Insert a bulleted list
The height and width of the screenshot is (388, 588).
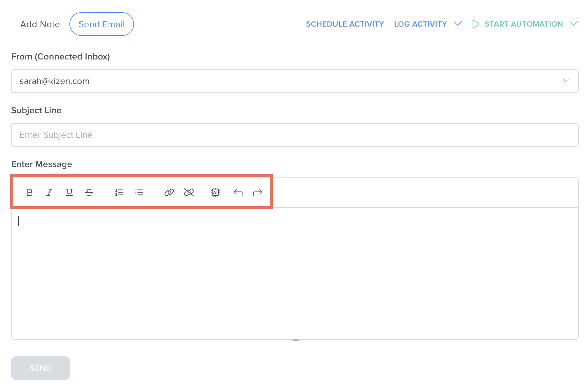[139, 192]
